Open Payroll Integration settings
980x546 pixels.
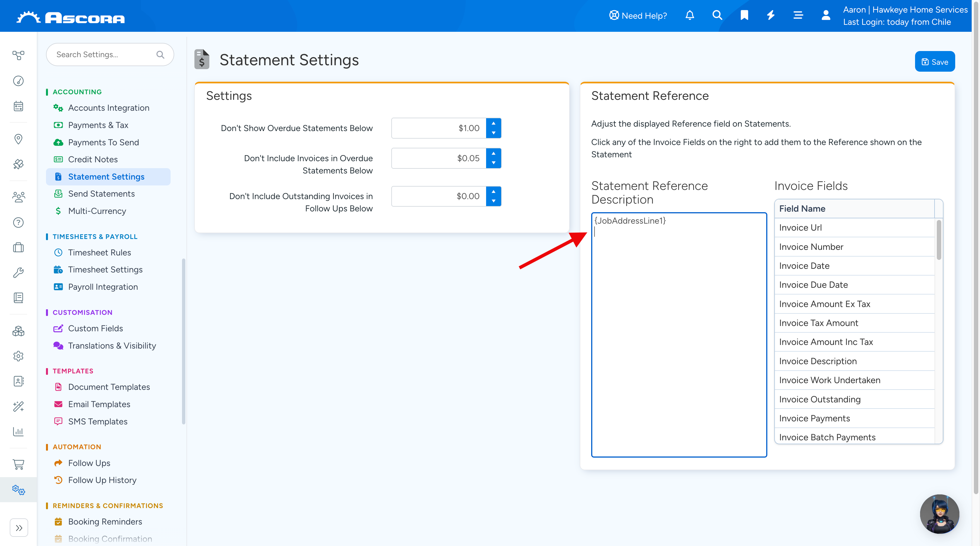(x=108, y=287)
